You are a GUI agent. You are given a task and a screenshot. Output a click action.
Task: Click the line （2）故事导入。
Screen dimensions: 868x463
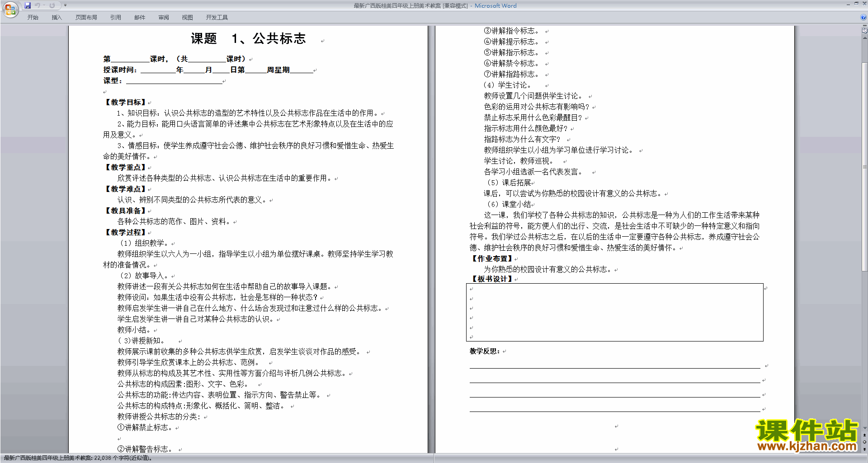[143, 276]
